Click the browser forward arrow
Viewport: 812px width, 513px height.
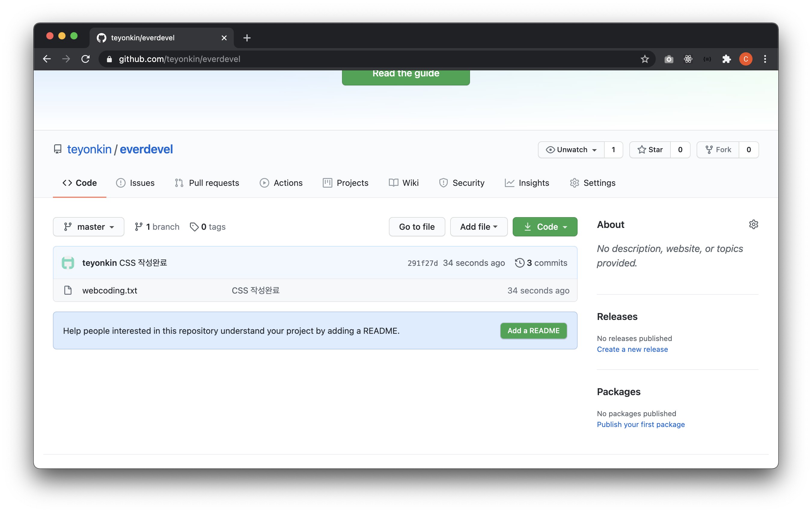click(66, 59)
